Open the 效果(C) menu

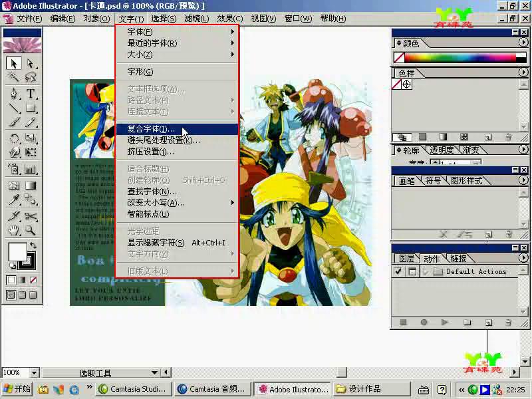(230, 19)
